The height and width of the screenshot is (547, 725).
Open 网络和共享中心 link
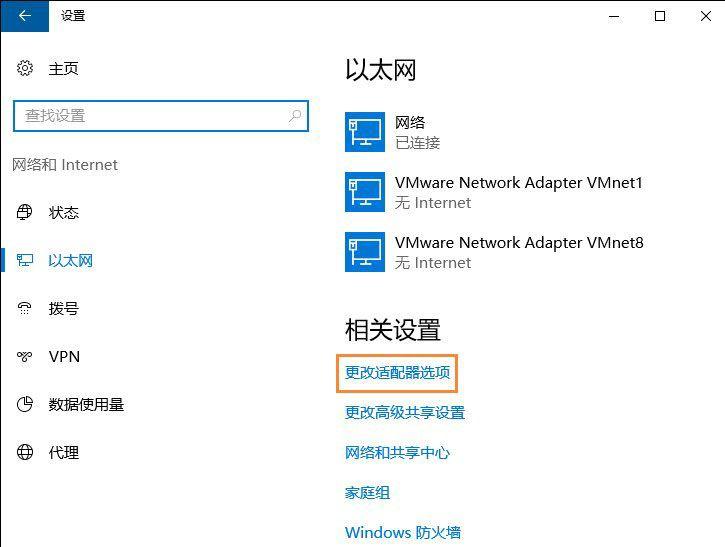[x=397, y=453]
